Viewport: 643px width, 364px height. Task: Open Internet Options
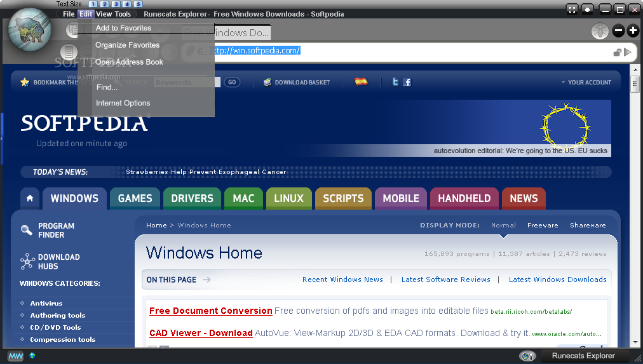[x=123, y=104]
